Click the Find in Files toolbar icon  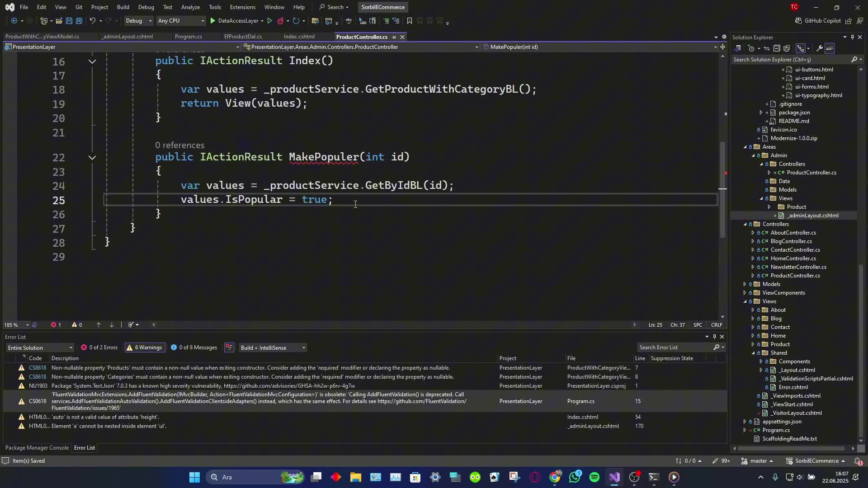(x=315, y=21)
